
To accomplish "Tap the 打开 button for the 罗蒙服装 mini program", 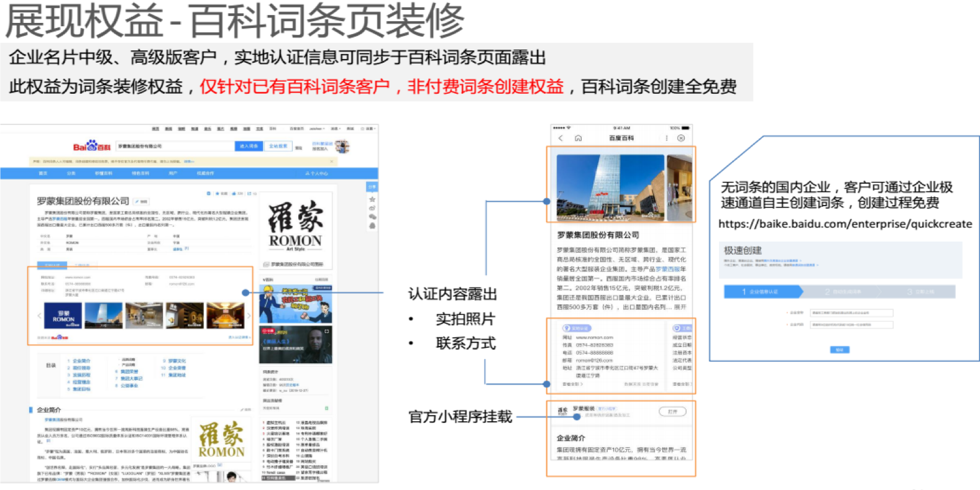I will (x=672, y=411).
